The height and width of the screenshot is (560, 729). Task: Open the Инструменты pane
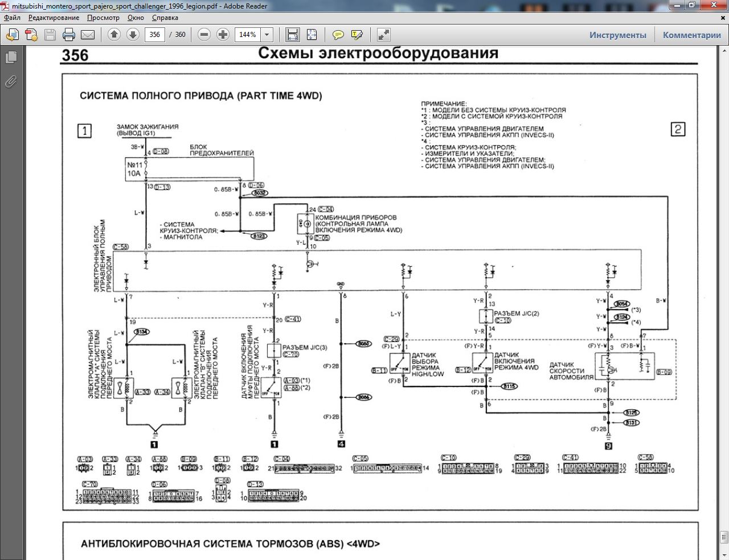pos(617,35)
